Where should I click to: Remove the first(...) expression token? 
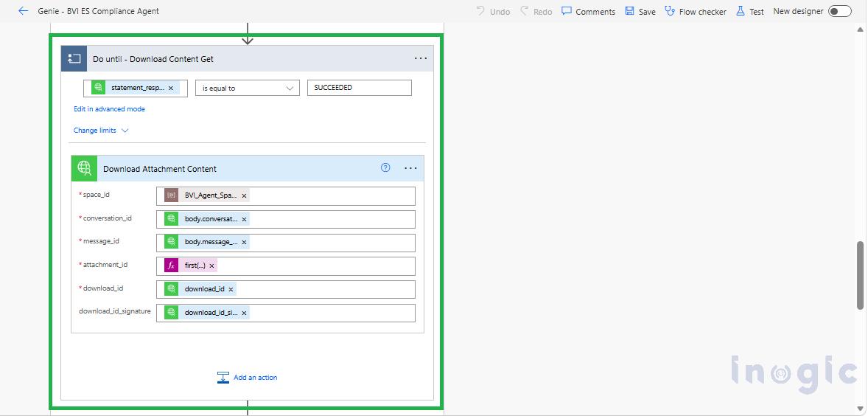[x=211, y=266]
